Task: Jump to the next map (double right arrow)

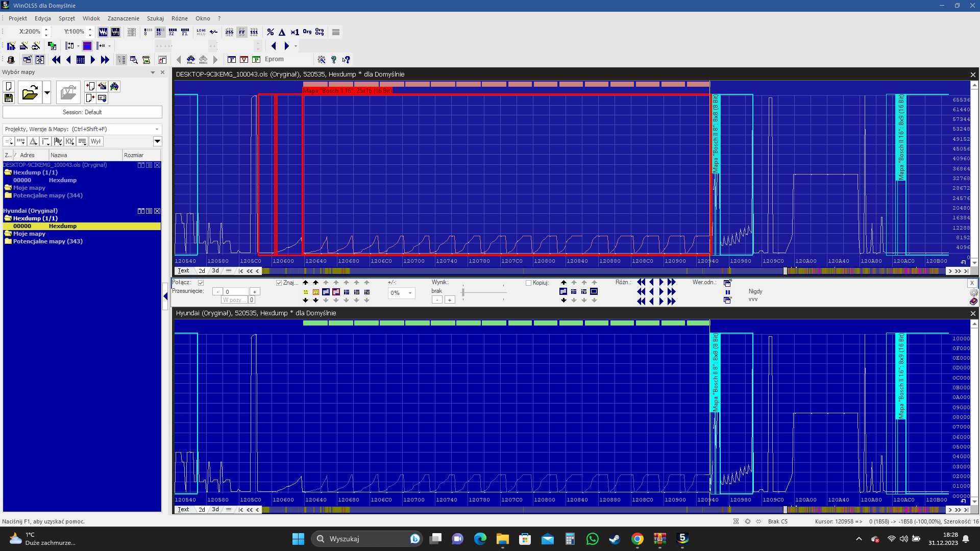Action: click(x=105, y=60)
